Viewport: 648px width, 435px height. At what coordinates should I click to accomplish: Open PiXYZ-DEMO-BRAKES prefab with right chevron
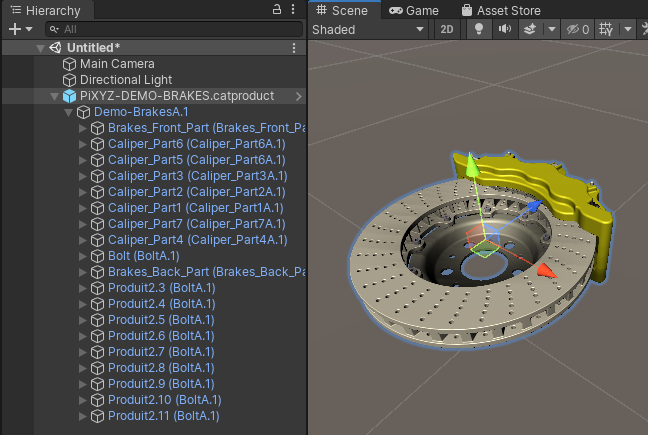(298, 96)
